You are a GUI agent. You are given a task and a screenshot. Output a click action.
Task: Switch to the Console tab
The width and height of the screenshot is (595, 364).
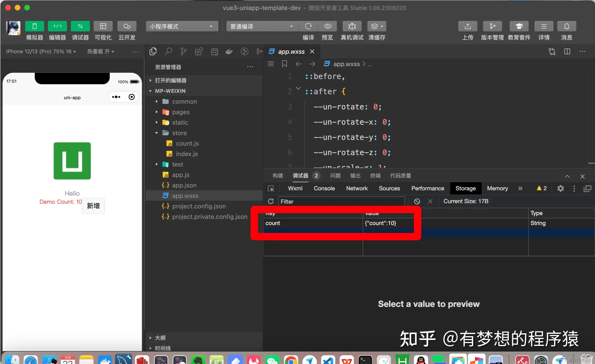pos(324,188)
